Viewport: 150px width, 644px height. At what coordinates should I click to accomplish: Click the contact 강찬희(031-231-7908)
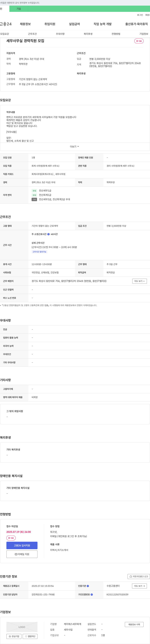coord(43,595)
